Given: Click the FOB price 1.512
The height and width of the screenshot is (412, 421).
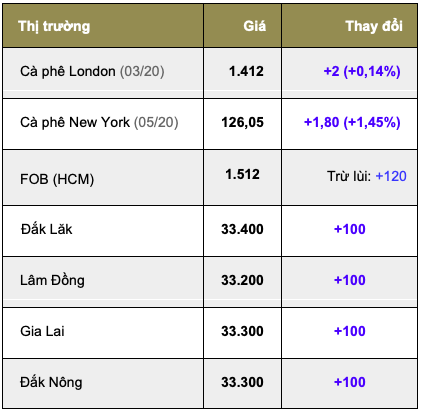Looking at the screenshot, I should pyautogui.click(x=242, y=174).
